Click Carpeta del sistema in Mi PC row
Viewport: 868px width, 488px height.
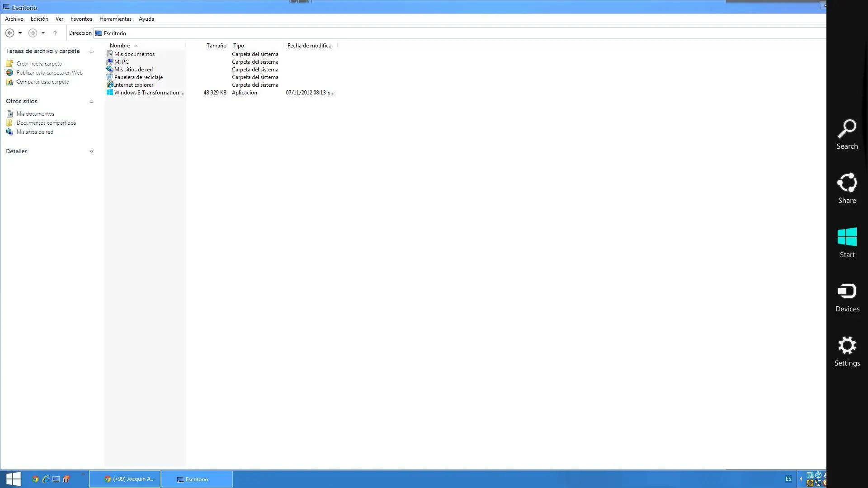click(255, 61)
